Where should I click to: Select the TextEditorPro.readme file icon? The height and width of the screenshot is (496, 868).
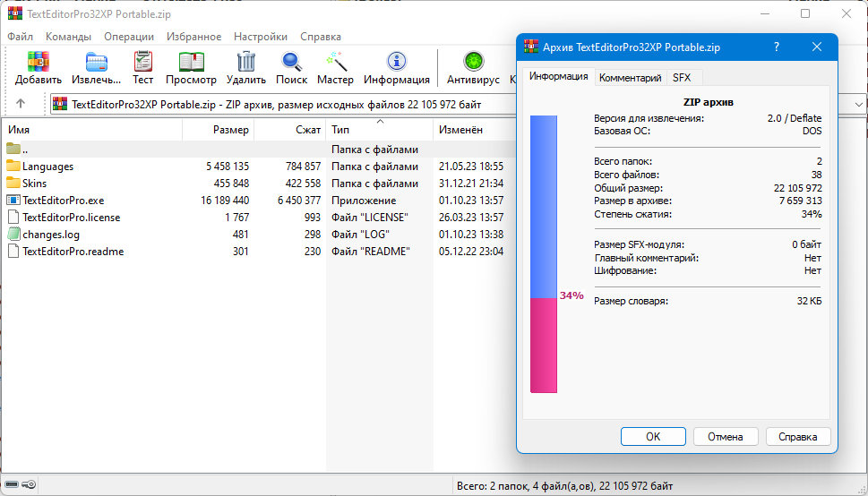(x=13, y=252)
